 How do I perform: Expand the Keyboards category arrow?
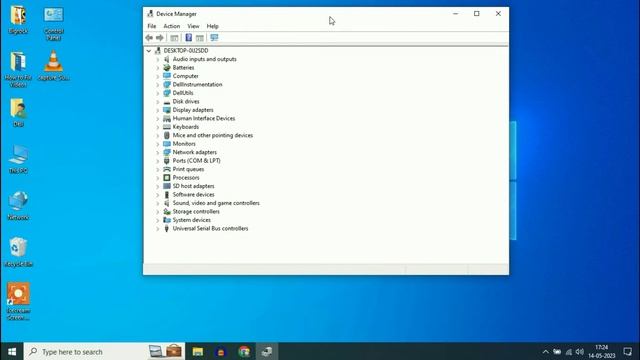pyautogui.click(x=158, y=127)
